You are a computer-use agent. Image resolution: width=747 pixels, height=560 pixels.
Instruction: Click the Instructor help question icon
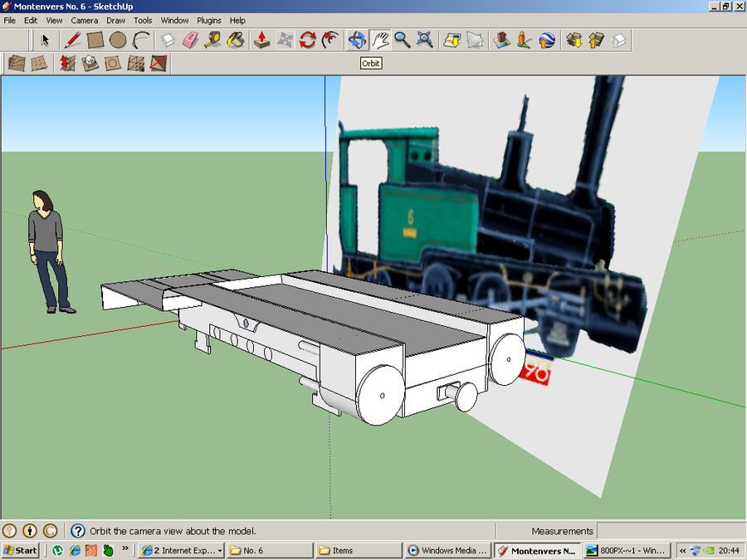[78, 530]
